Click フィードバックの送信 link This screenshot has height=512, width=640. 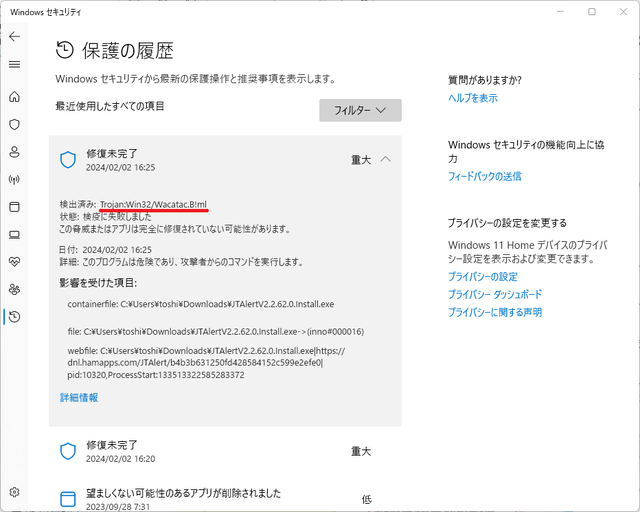click(x=484, y=176)
